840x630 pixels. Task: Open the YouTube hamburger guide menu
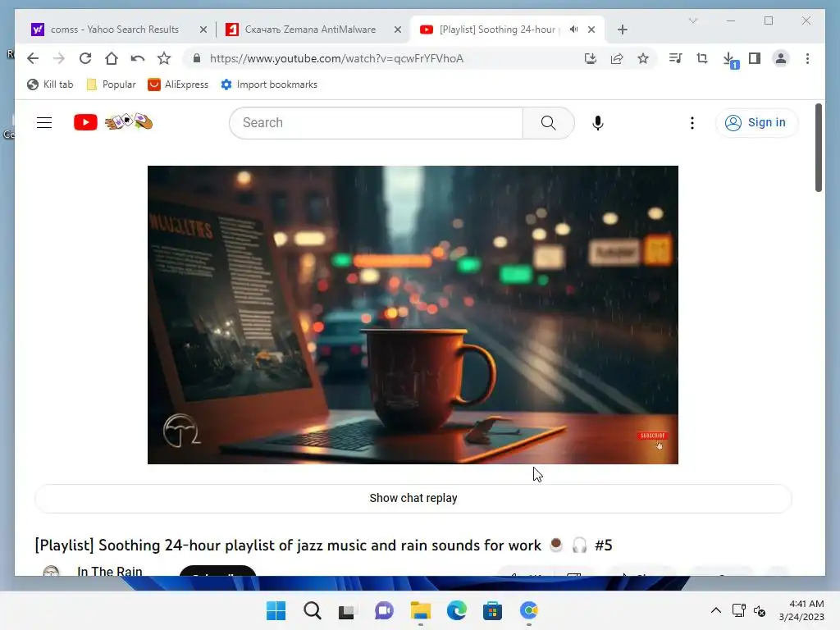coord(44,123)
